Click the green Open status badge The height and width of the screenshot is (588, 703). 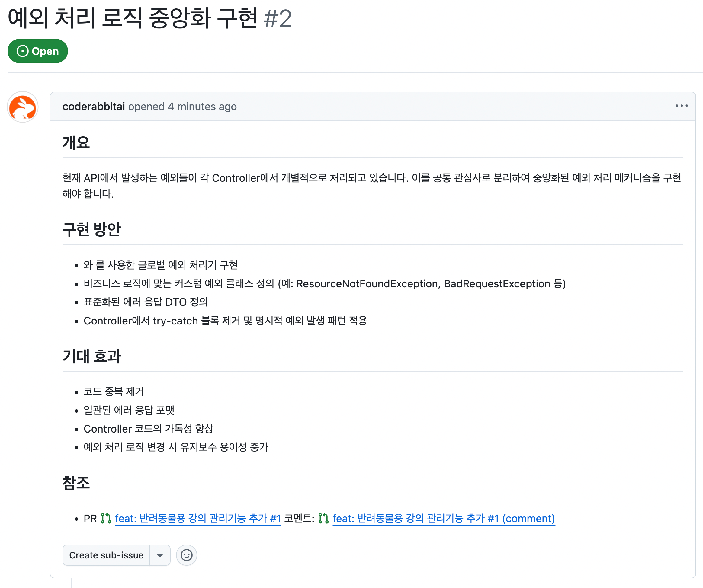pos(37,51)
